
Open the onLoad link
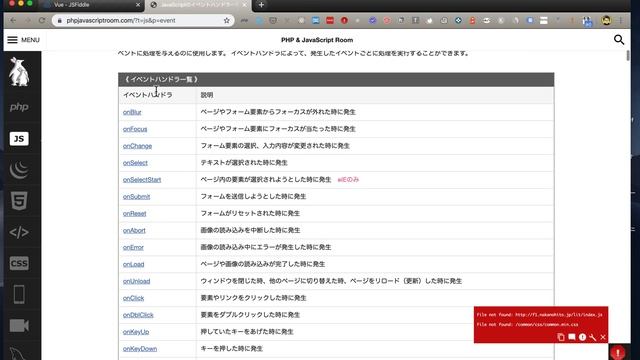point(133,264)
